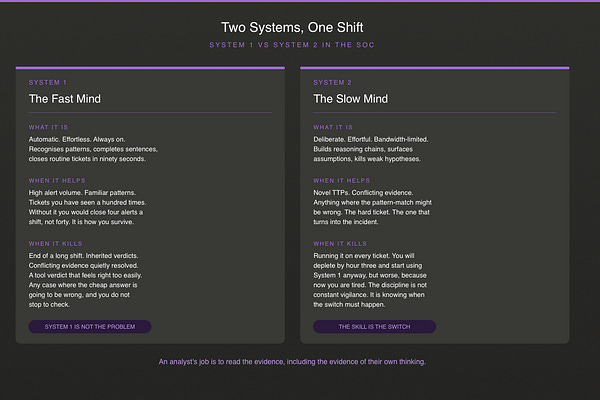Click 'WHEN IT KILLS' in Fast Mind card

(x=55, y=243)
